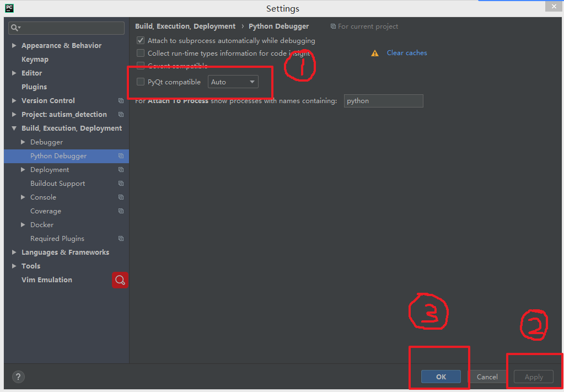Click the For current project icon in breadcrumb
The height and width of the screenshot is (392, 564).
(x=332, y=26)
